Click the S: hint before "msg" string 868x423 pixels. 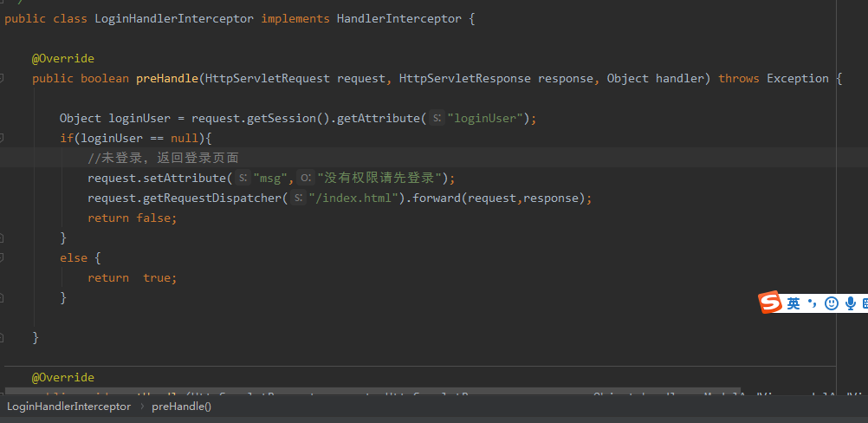tap(243, 178)
